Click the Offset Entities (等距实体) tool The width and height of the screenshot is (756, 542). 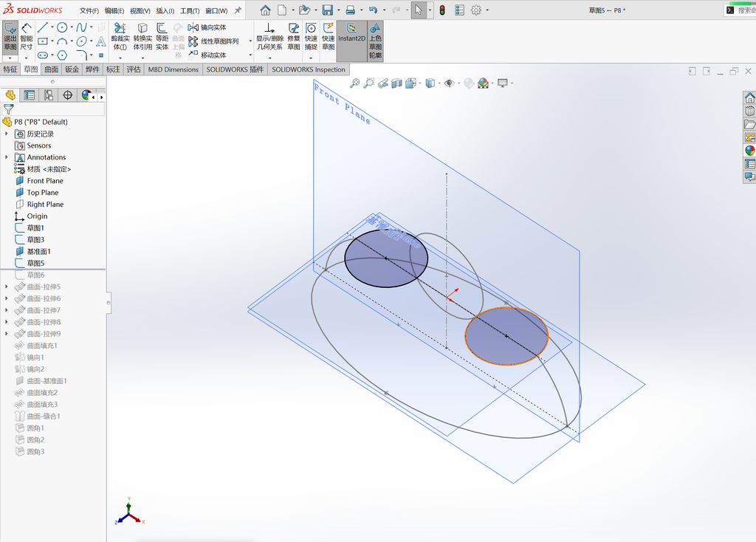click(162, 37)
